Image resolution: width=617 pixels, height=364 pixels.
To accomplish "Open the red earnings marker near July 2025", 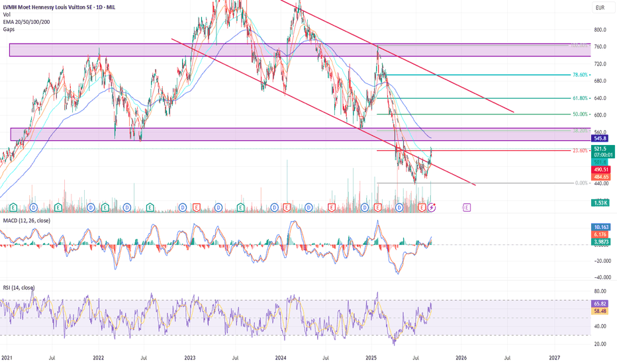I will click(422, 207).
